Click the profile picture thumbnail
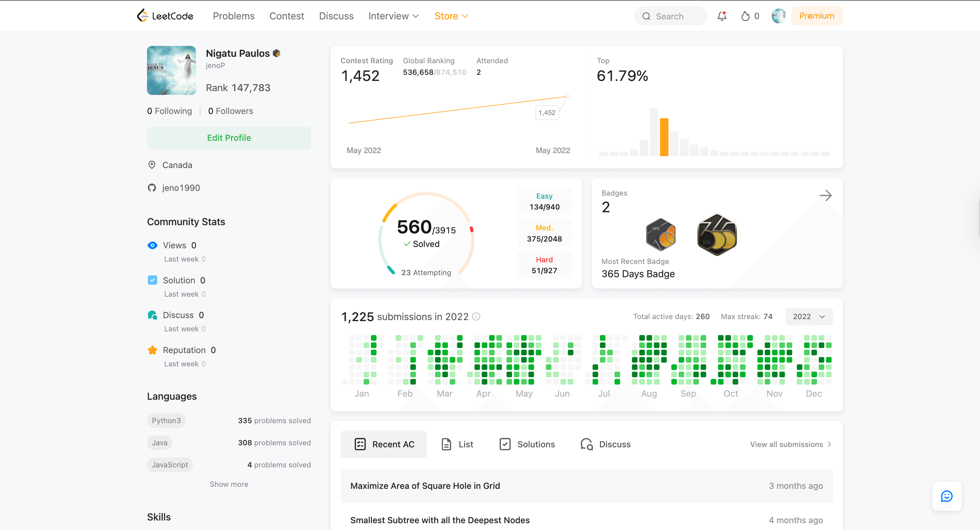980x530 pixels. click(171, 70)
